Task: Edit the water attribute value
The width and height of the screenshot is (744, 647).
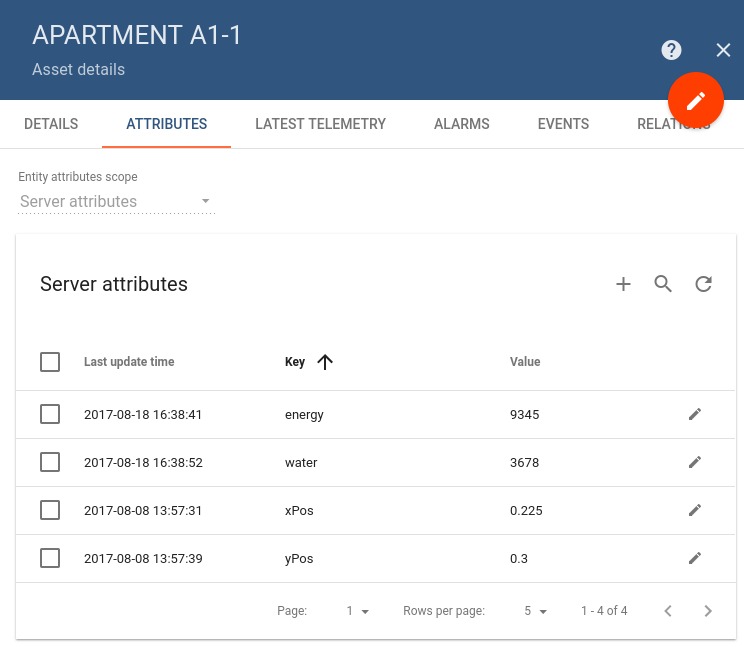Action: pyautogui.click(x=695, y=462)
